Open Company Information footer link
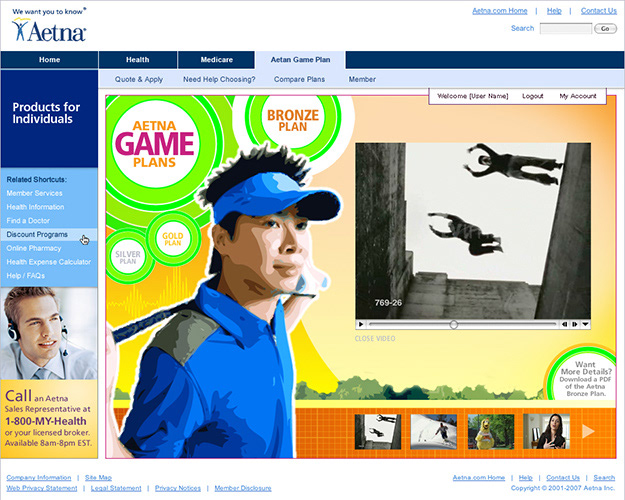The height and width of the screenshot is (500, 625). (x=39, y=478)
